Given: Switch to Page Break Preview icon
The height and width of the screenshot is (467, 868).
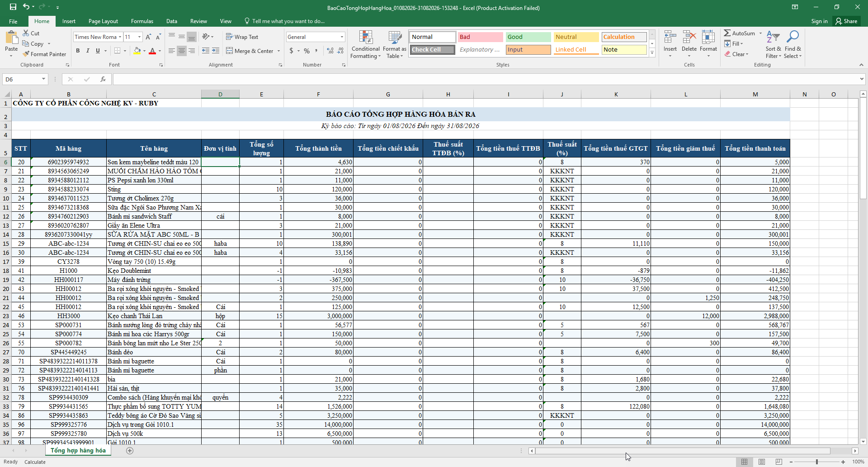Looking at the screenshot, I should click(779, 462).
